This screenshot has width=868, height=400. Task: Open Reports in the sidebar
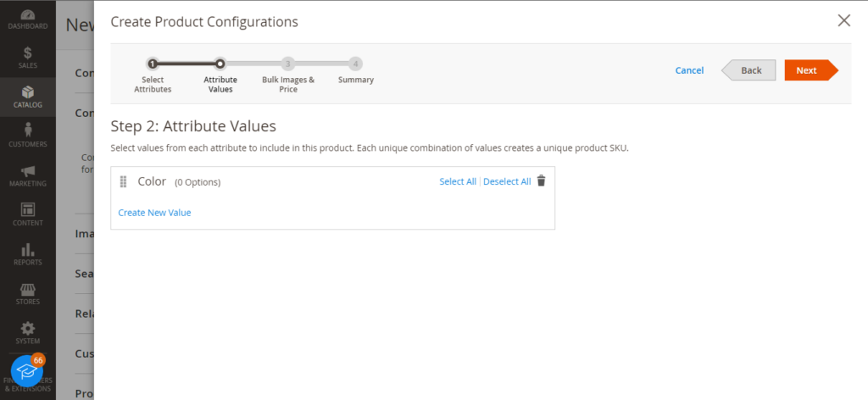[x=28, y=254]
